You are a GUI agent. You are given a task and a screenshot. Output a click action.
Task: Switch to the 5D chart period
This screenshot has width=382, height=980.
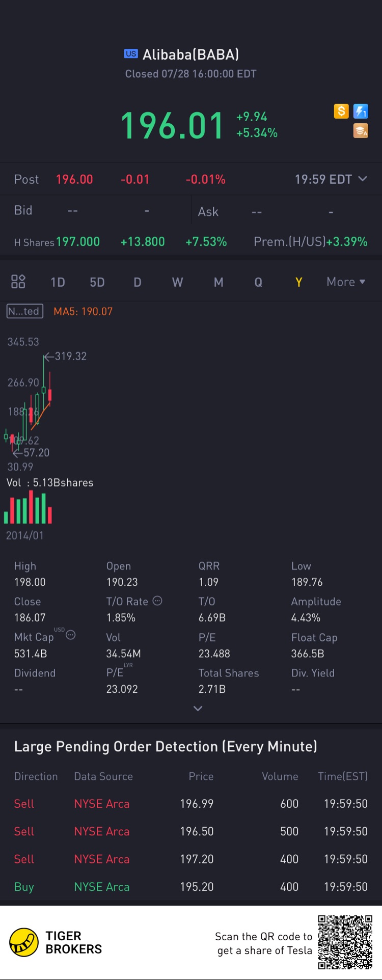coord(97,282)
